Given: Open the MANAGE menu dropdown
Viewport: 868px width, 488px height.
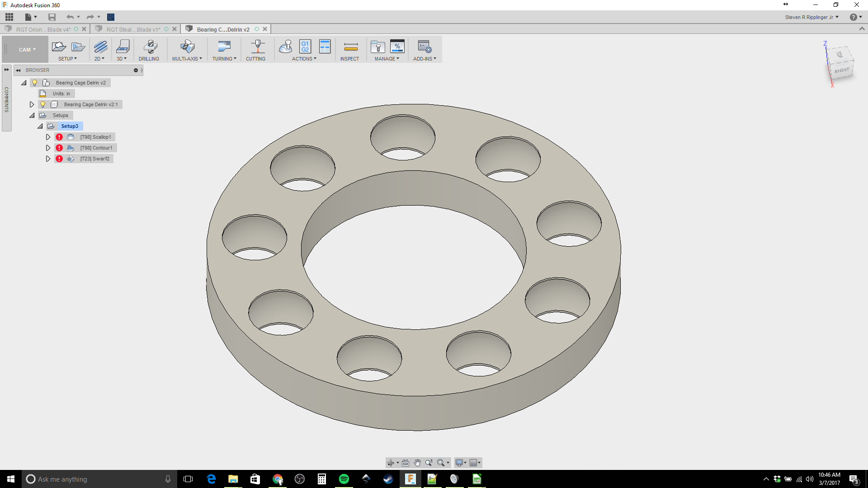Looking at the screenshot, I should pyautogui.click(x=387, y=59).
